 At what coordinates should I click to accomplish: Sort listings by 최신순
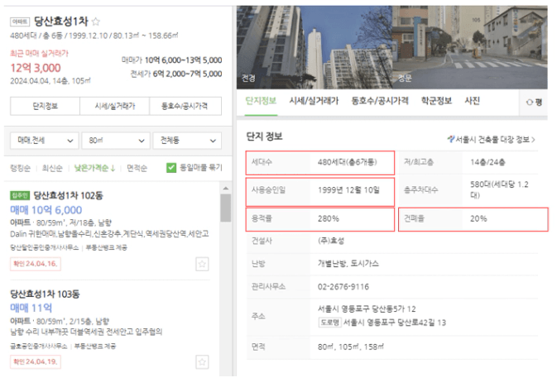tap(52, 168)
